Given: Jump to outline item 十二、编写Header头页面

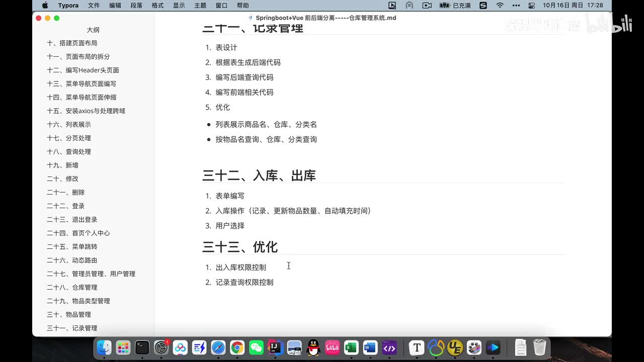Looking at the screenshot, I should pyautogui.click(x=83, y=70).
